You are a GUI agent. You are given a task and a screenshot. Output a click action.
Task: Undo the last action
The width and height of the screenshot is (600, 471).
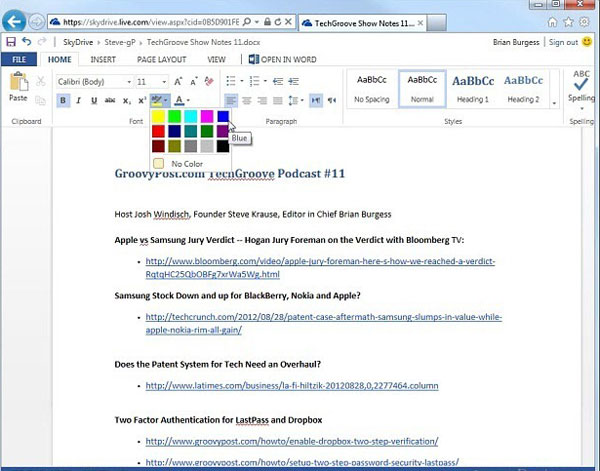coord(26,41)
